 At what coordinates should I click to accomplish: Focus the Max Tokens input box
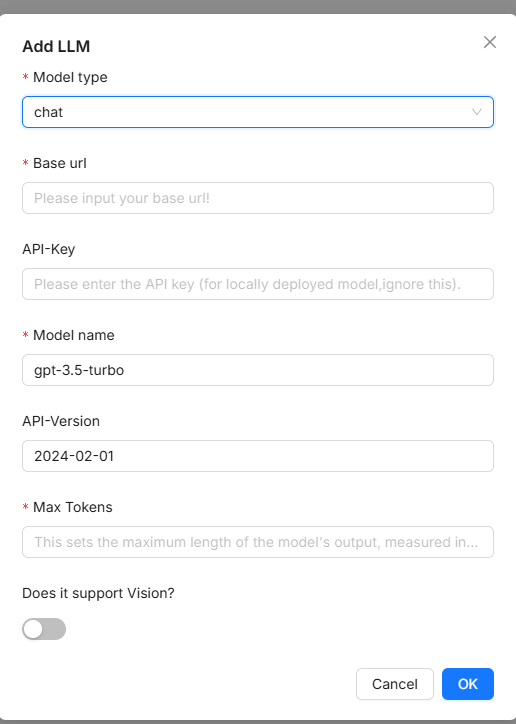point(258,542)
